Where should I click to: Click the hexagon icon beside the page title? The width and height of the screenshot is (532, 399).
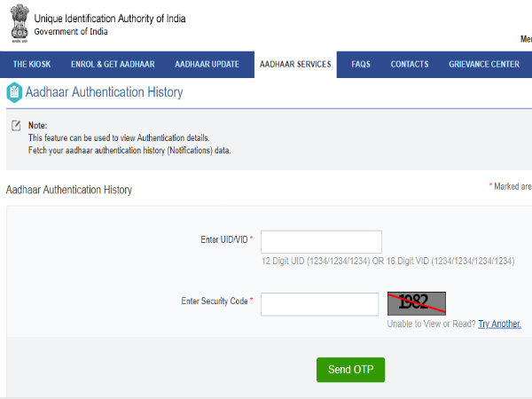(x=14, y=92)
